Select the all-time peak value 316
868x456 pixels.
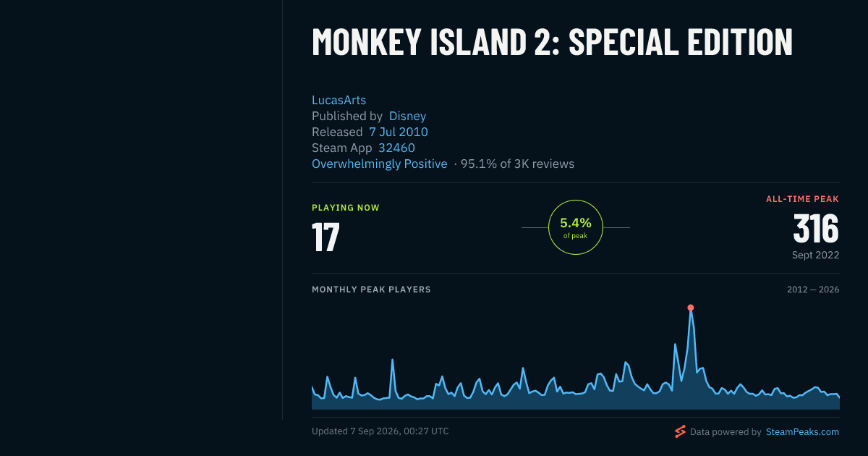[816, 229]
